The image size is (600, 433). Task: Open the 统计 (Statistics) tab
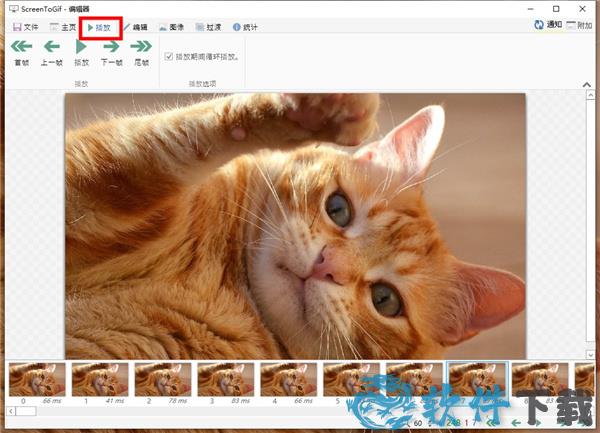[245, 27]
